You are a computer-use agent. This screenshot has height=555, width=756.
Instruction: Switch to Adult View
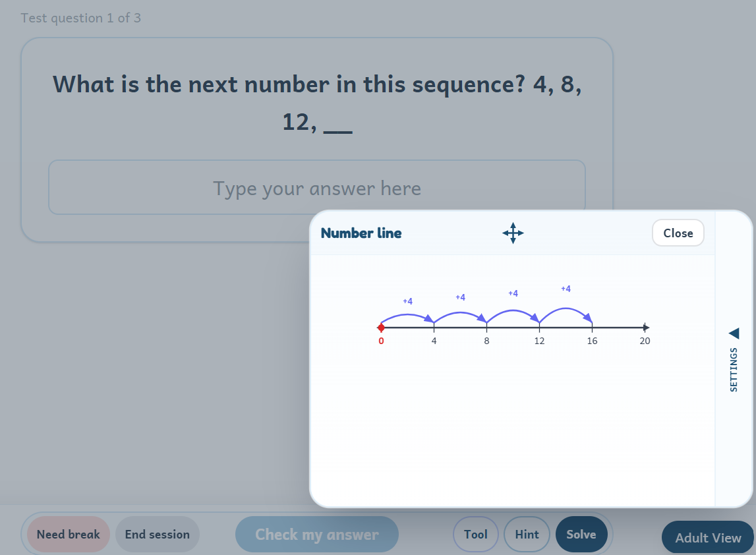pyautogui.click(x=708, y=538)
